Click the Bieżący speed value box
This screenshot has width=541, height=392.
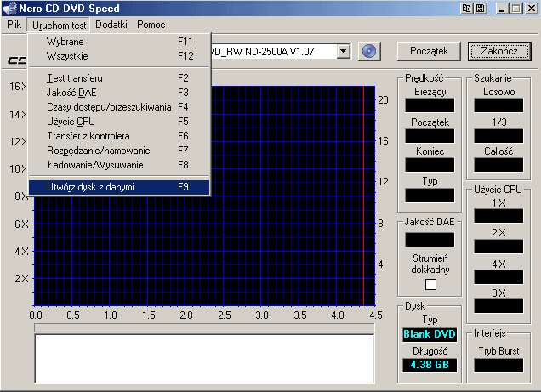[x=430, y=105]
